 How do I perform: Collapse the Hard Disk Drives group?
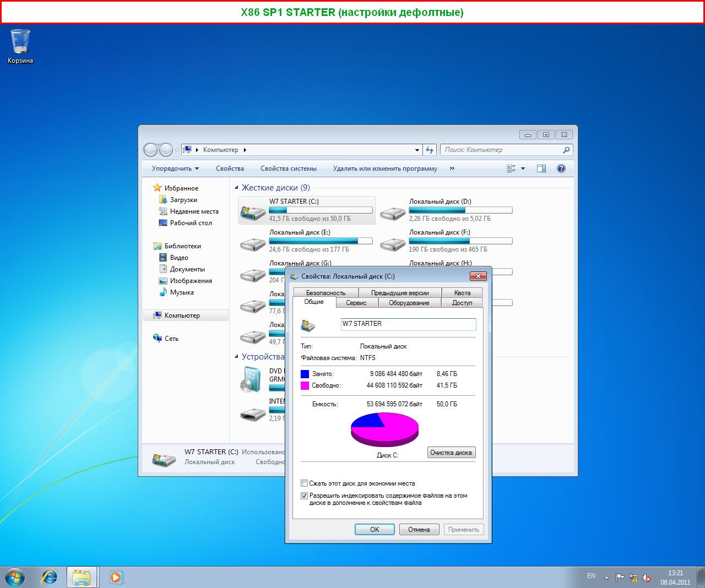coord(237,188)
